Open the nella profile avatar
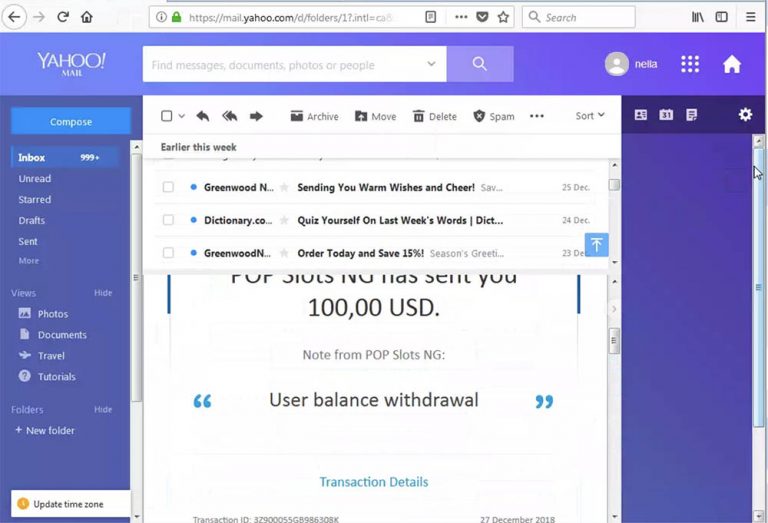Screen dimensions: 768x523 (x=617, y=64)
